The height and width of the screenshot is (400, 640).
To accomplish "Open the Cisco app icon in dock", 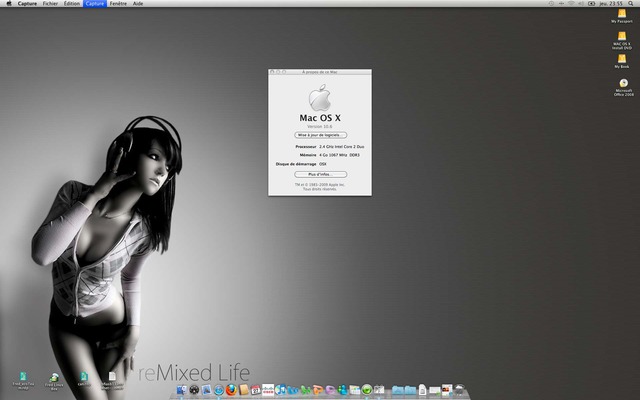I will [268, 390].
